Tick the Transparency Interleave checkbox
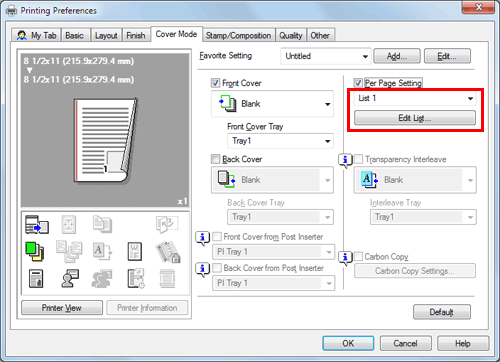The image size is (500, 362). tap(358, 159)
